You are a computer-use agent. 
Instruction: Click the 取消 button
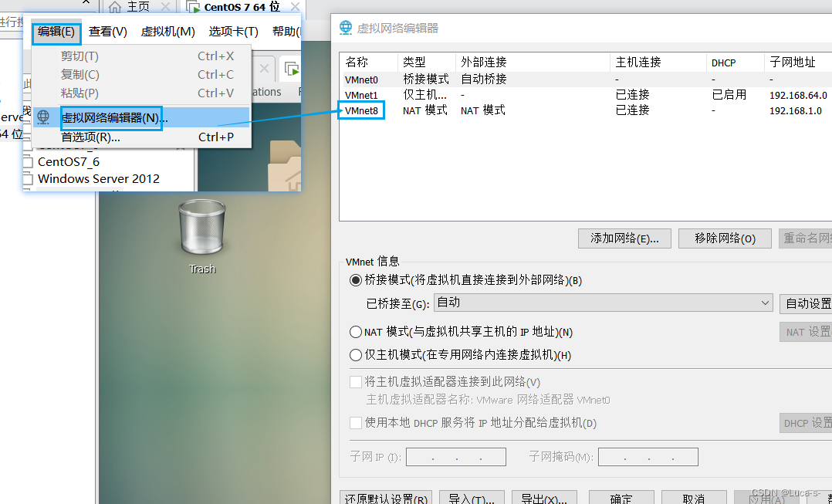tap(694, 498)
